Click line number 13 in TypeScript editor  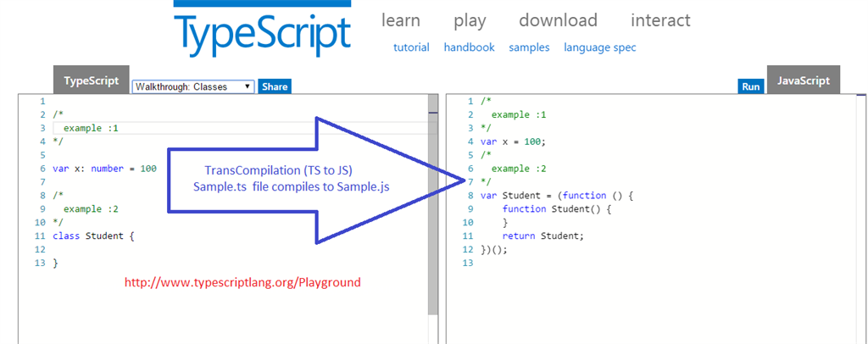[40, 263]
